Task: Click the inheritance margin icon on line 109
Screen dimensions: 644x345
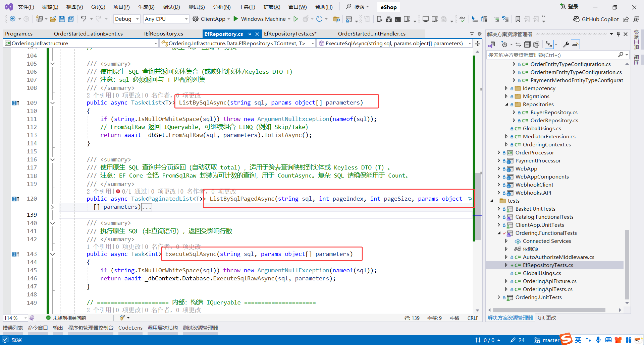Action: pos(15,103)
